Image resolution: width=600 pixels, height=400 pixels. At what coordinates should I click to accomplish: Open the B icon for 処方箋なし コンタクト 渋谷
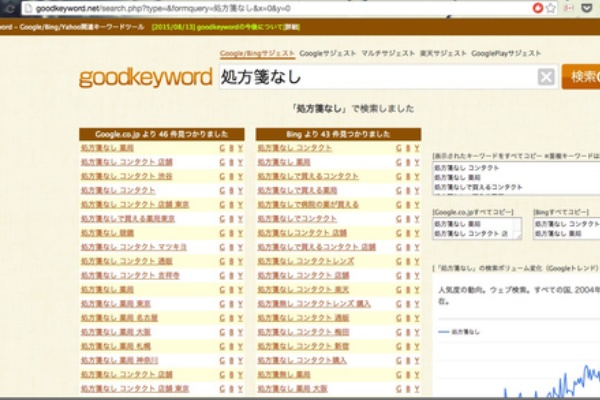[231, 176]
